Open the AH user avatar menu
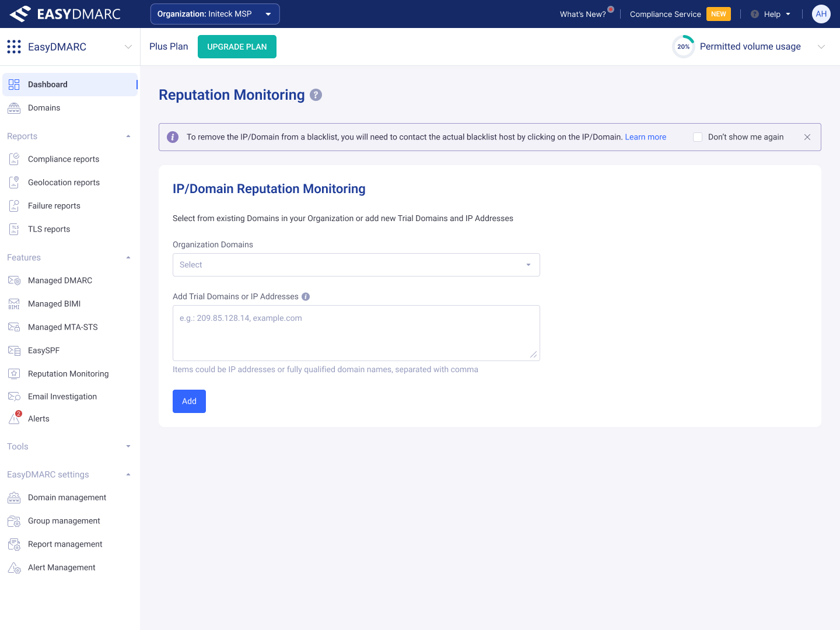Viewport: 840px width, 630px height. click(821, 14)
